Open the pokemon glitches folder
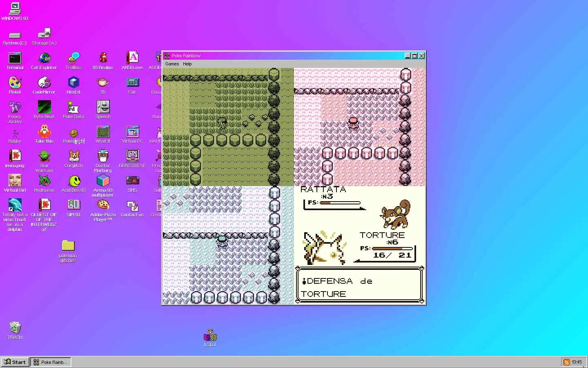Screen dimensions: 588x368 pos(68,251)
